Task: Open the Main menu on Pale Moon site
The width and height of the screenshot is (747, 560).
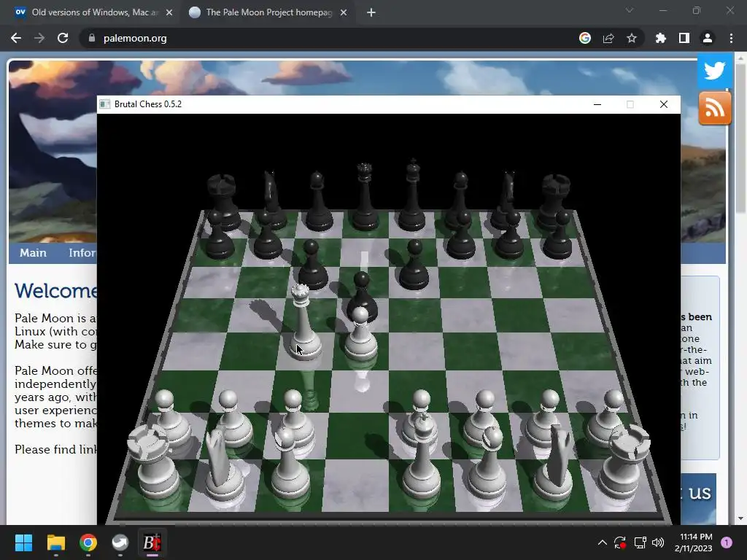Action: (33, 253)
